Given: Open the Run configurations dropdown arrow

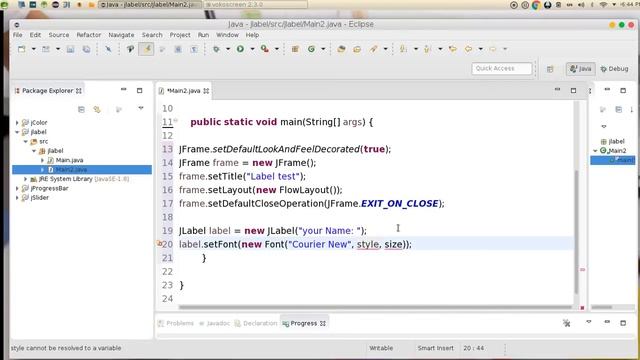Looking at the screenshot, I should coord(252,49).
